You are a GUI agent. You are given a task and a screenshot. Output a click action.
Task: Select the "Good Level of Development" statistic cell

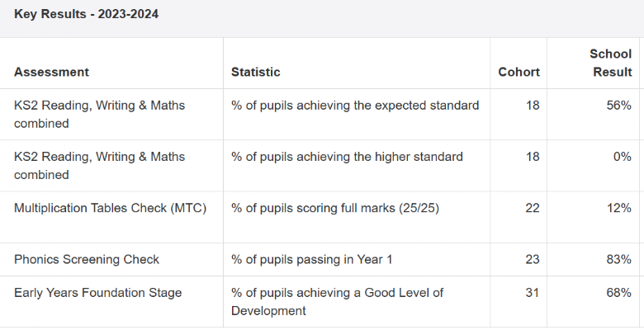pos(337,301)
